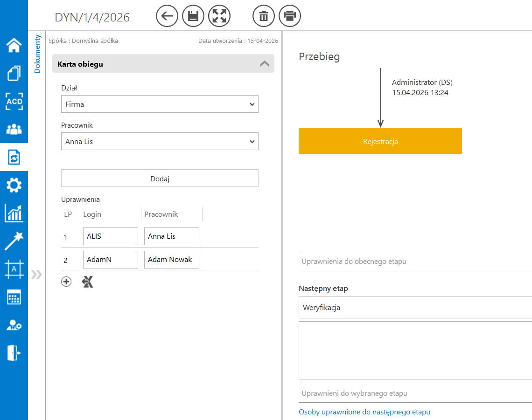Open the Pracownik dropdown showing Anna Lis

(160, 142)
